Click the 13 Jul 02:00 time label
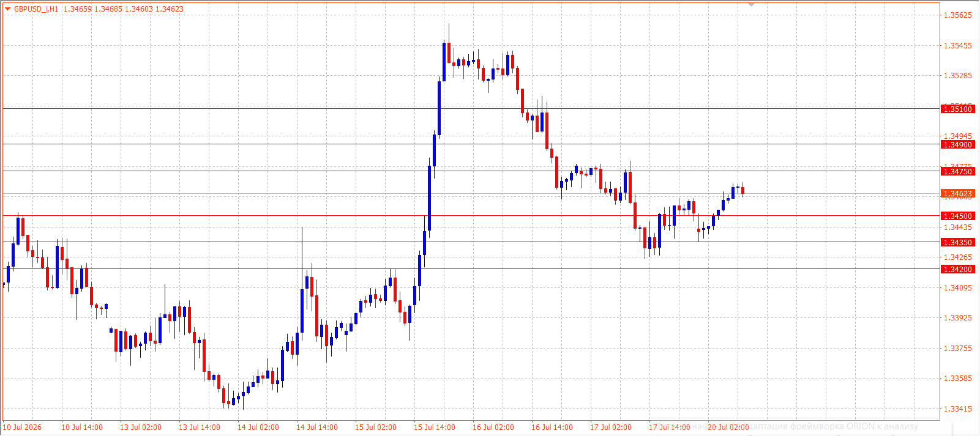This screenshot has width=980, height=436. (141, 427)
